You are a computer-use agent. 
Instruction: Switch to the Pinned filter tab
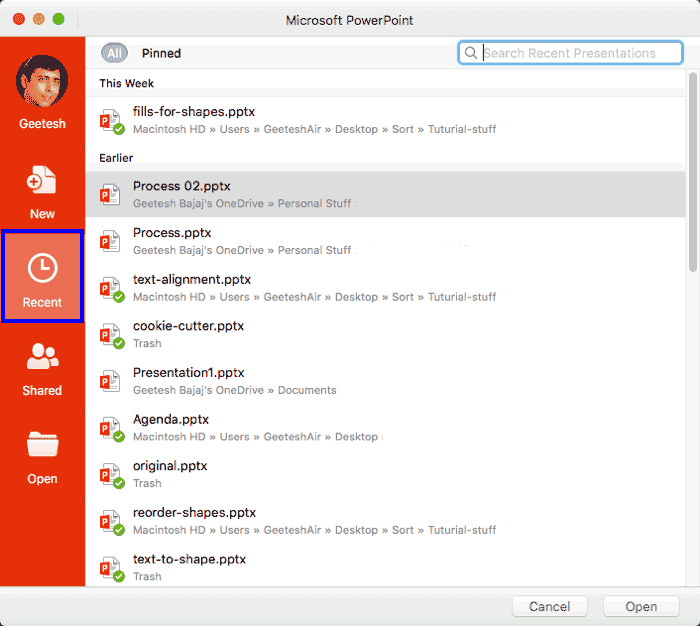[x=161, y=53]
